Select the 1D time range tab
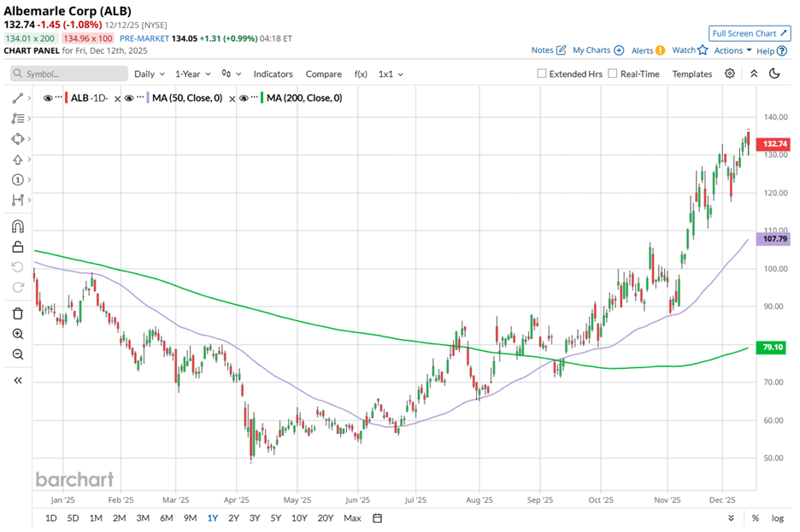800x532 pixels. click(51, 517)
